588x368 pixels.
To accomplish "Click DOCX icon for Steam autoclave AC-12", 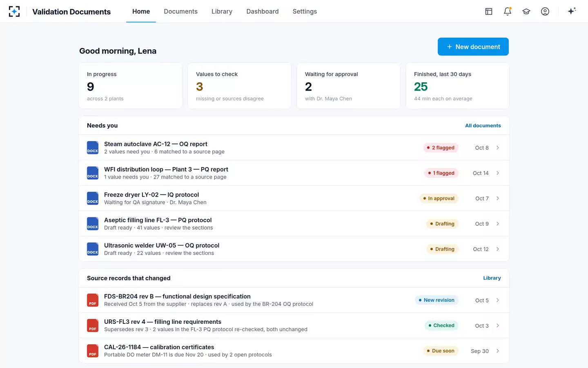I will point(93,148).
